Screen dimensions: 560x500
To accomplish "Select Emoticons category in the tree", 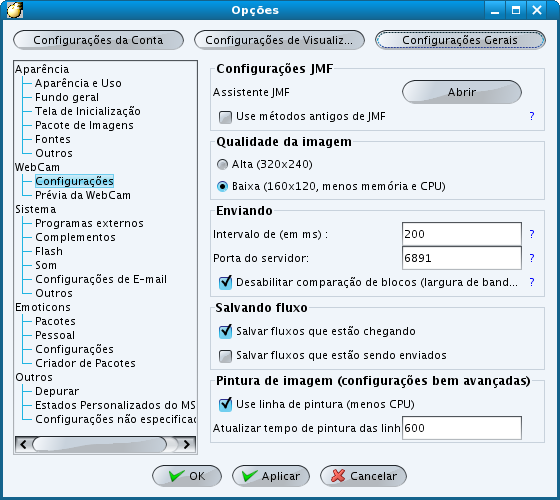I will 43,307.
